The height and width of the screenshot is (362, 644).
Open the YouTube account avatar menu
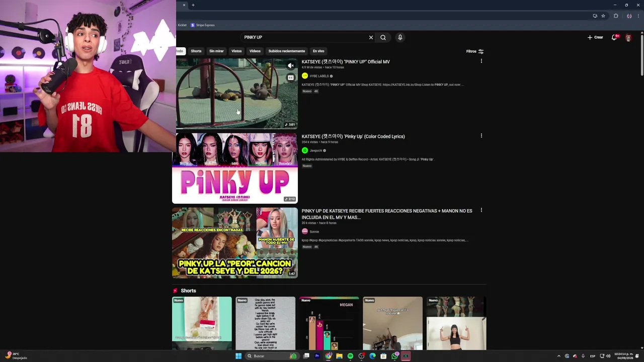pyautogui.click(x=628, y=38)
